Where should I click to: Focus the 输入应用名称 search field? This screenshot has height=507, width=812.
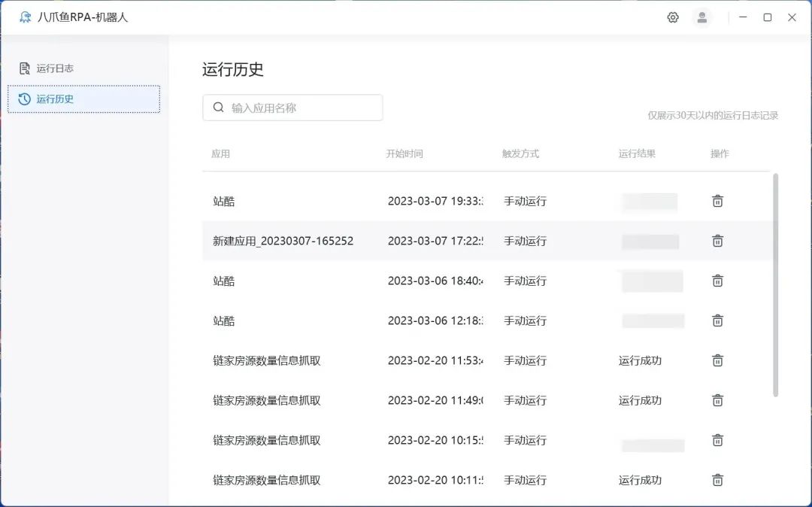(292, 108)
